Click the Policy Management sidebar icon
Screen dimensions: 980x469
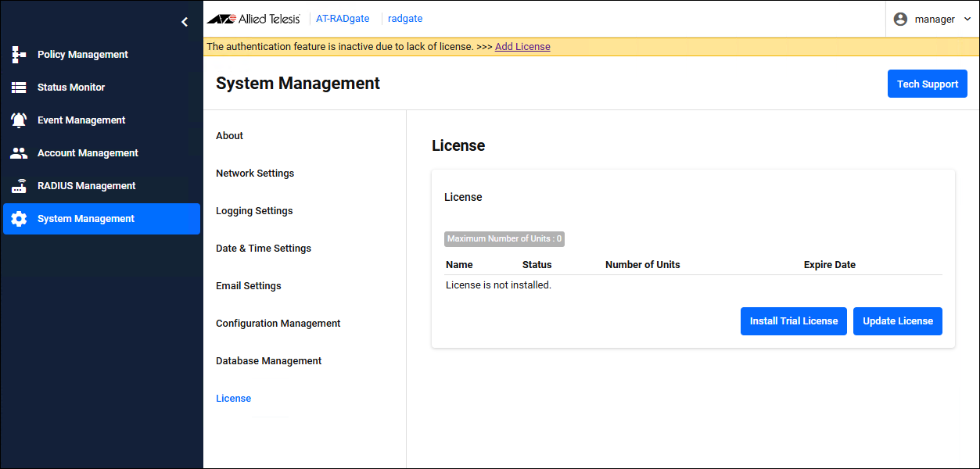[19, 55]
